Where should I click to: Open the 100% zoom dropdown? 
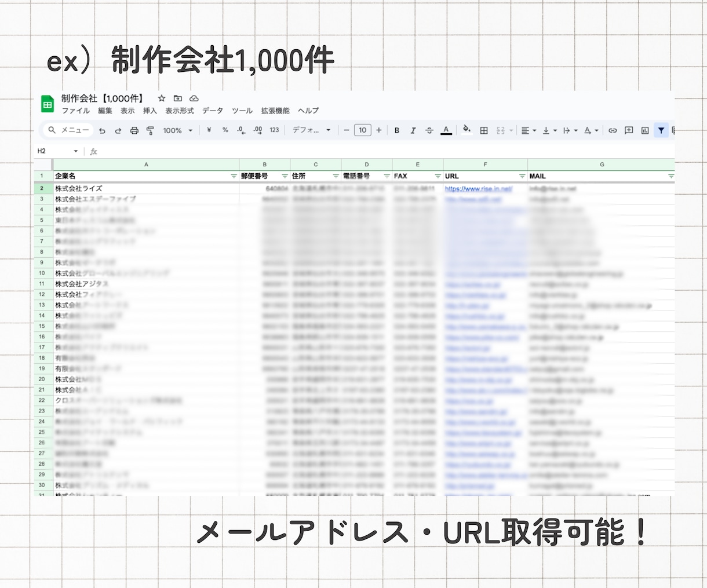point(177,130)
